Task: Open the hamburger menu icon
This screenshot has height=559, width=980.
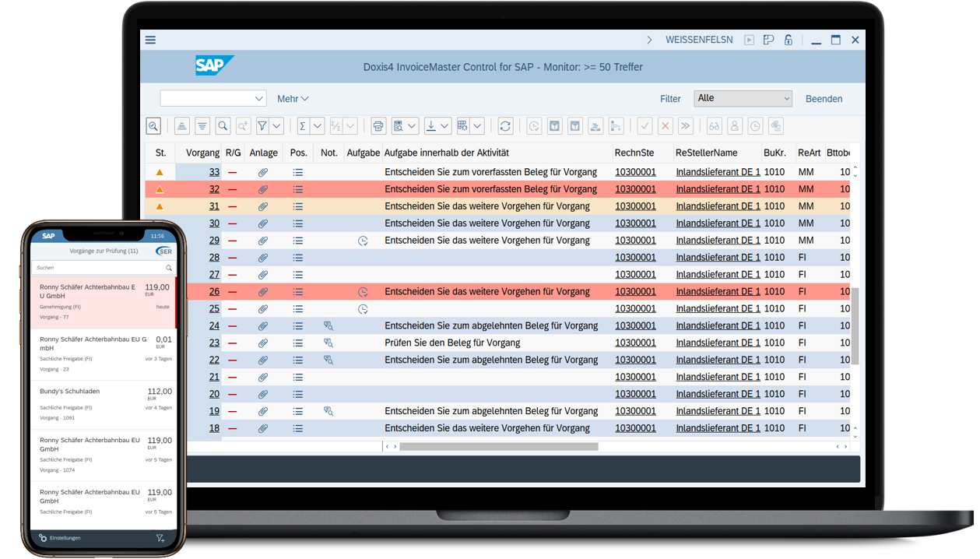Action: coord(150,40)
